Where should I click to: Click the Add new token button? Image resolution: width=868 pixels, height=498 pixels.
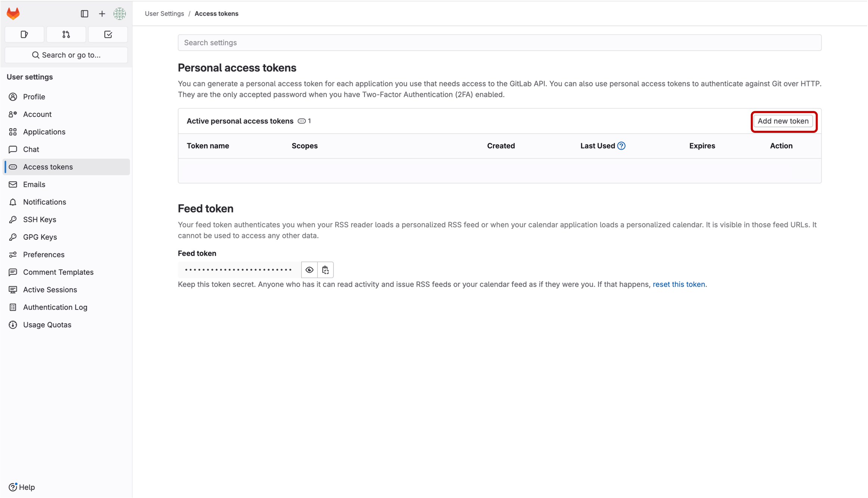[x=783, y=121]
